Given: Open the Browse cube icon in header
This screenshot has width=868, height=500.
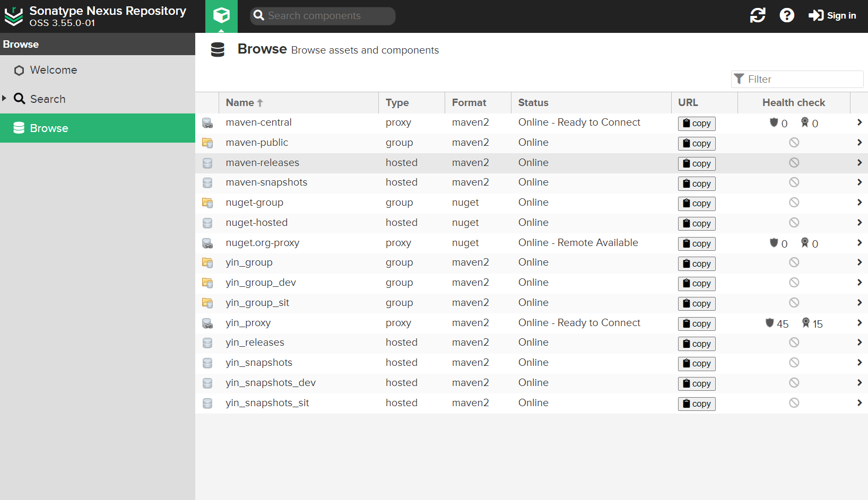Looking at the screenshot, I should (221, 16).
